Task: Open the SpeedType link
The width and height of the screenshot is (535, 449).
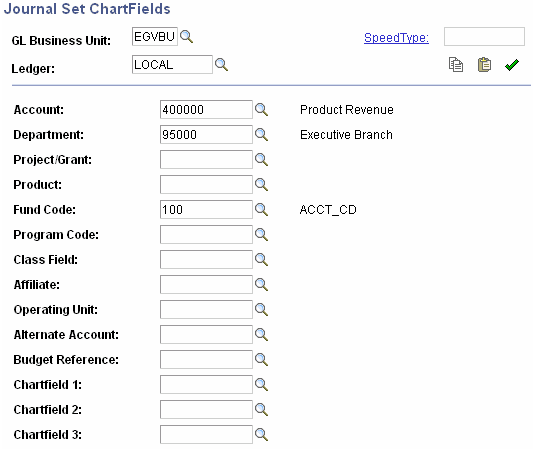Action: [x=396, y=38]
